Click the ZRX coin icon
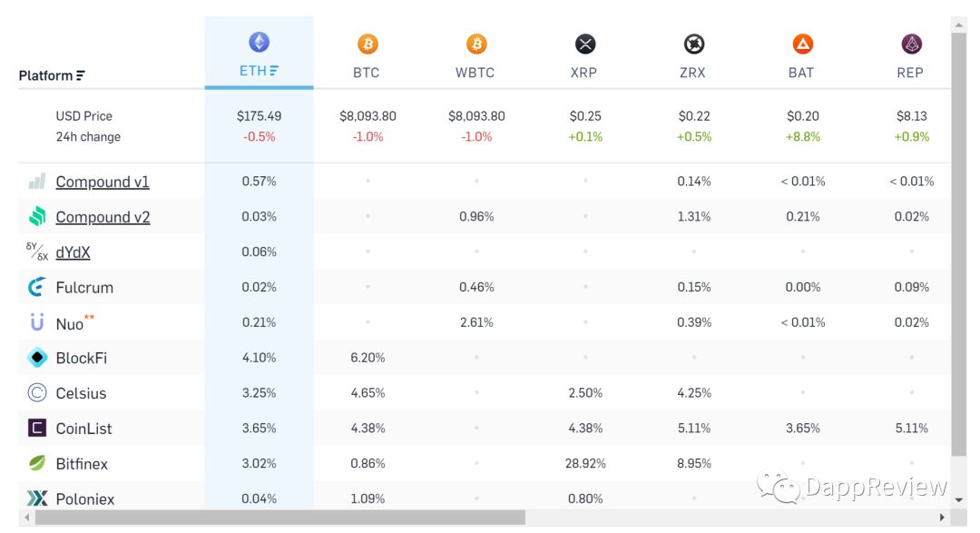This screenshot has width=980, height=533. click(694, 44)
